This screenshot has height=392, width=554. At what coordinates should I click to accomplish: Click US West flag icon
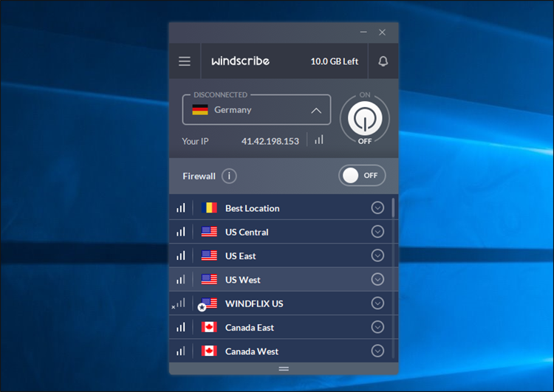209,279
